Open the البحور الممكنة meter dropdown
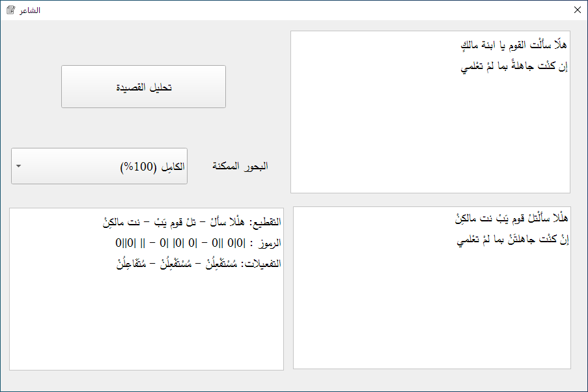This screenshot has width=588, height=392. pos(98,166)
